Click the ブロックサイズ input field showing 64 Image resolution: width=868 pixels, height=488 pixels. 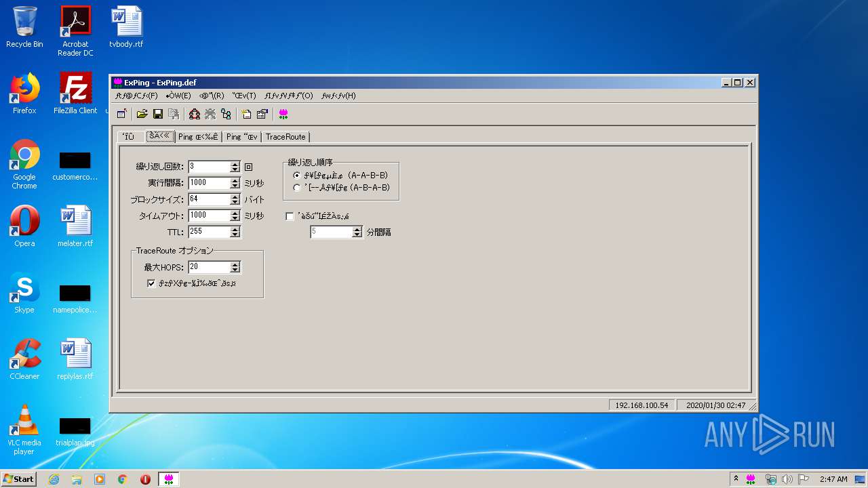coord(209,199)
